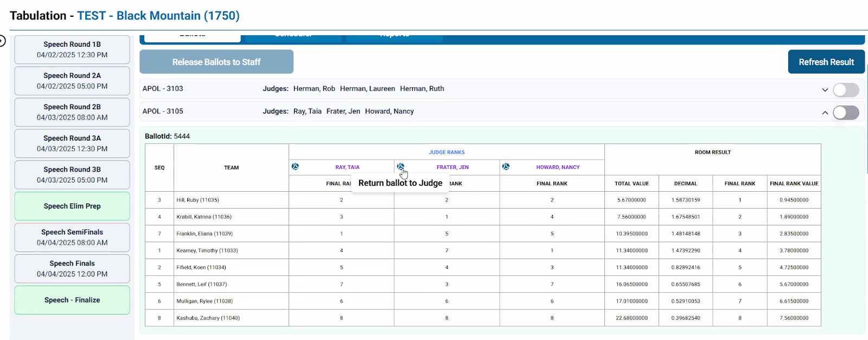Image resolution: width=868 pixels, height=340 pixels.
Task: Go to Speech SemiFinals round
Action: coord(72,237)
